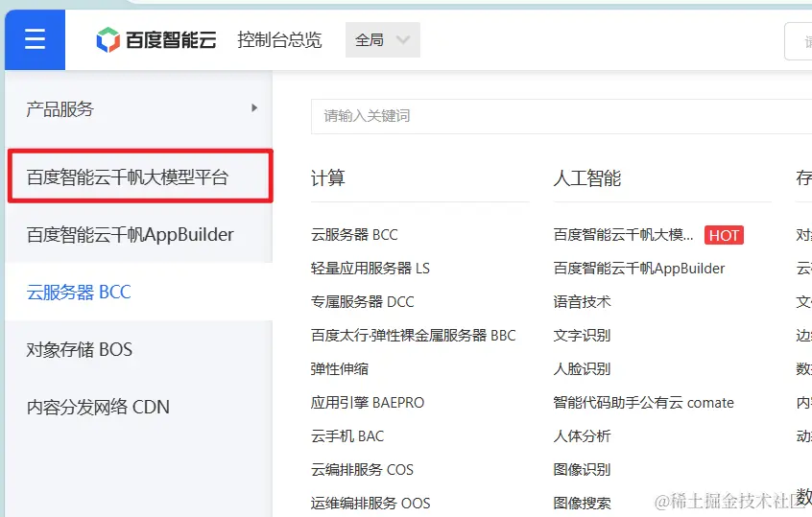Click the Baidu AI Cloud logo
812x517 pixels.
tap(155, 40)
